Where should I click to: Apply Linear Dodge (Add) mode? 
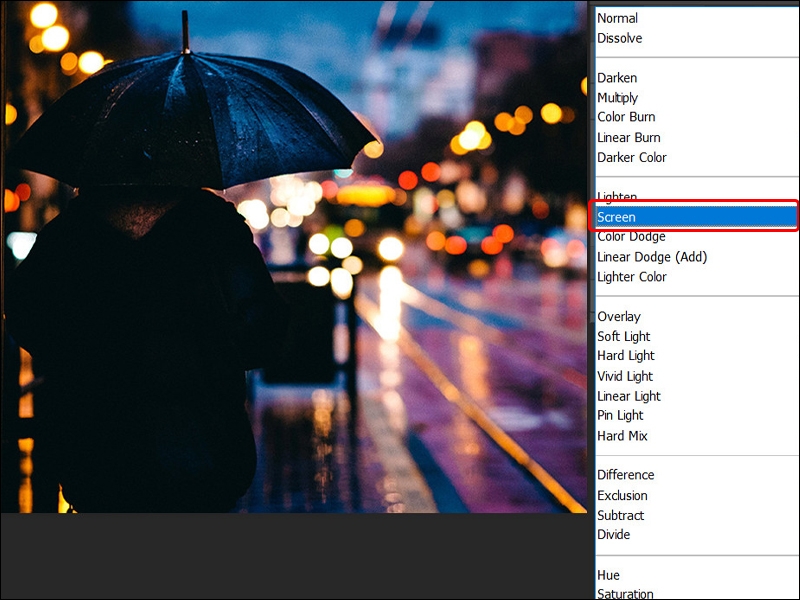click(x=639, y=256)
